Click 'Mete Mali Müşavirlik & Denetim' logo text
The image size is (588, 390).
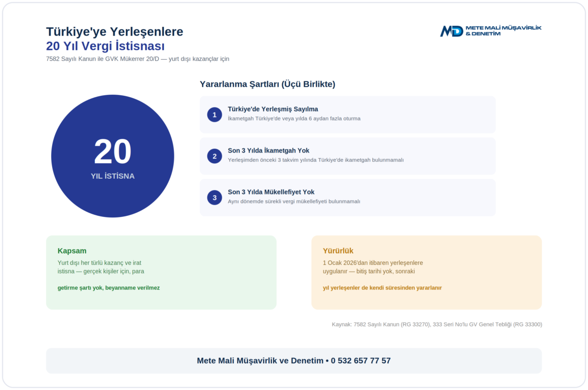pyautogui.click(x=503, y=31)
